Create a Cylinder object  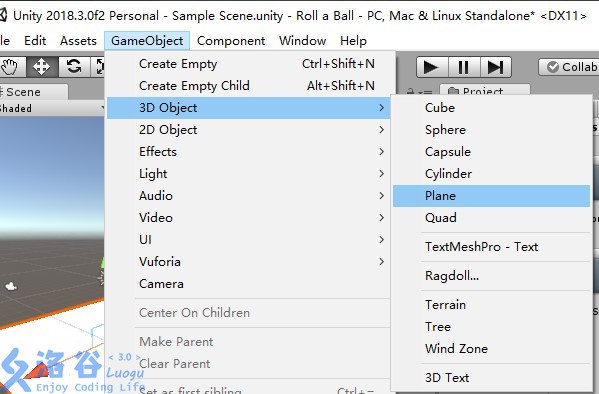click(x=491, y=174)
